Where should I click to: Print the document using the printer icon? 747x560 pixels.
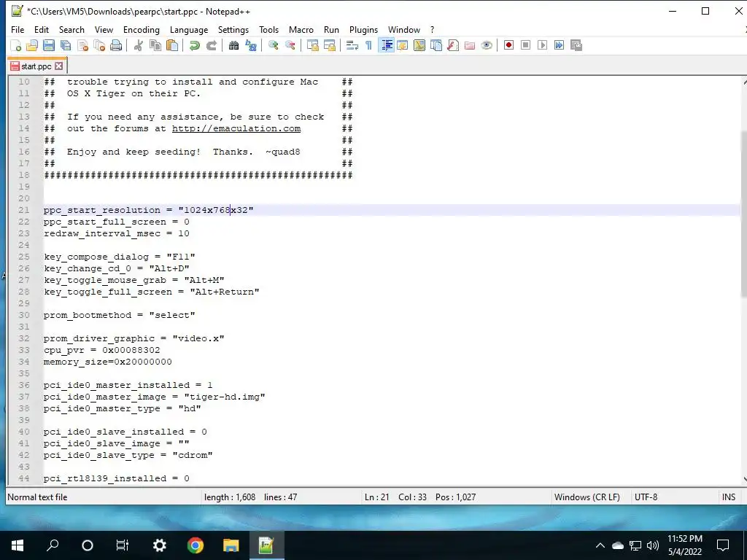coord(116,46)
